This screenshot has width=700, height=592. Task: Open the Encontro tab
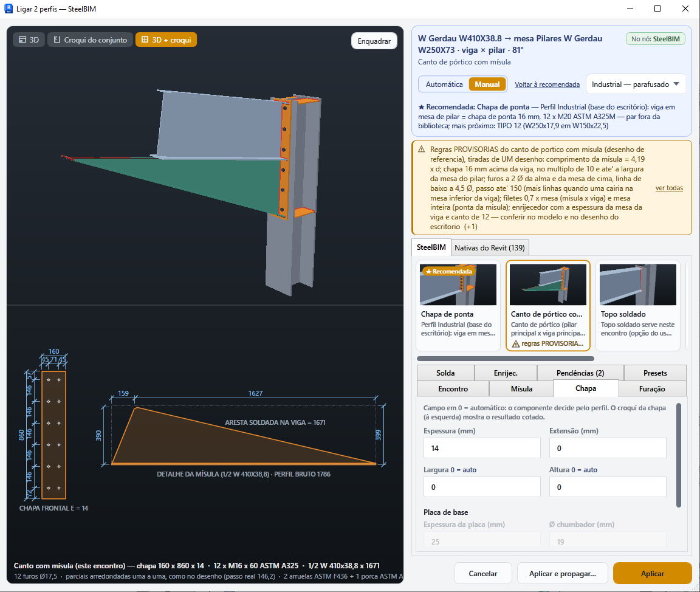pyautogui.click(x=453, y=389)
